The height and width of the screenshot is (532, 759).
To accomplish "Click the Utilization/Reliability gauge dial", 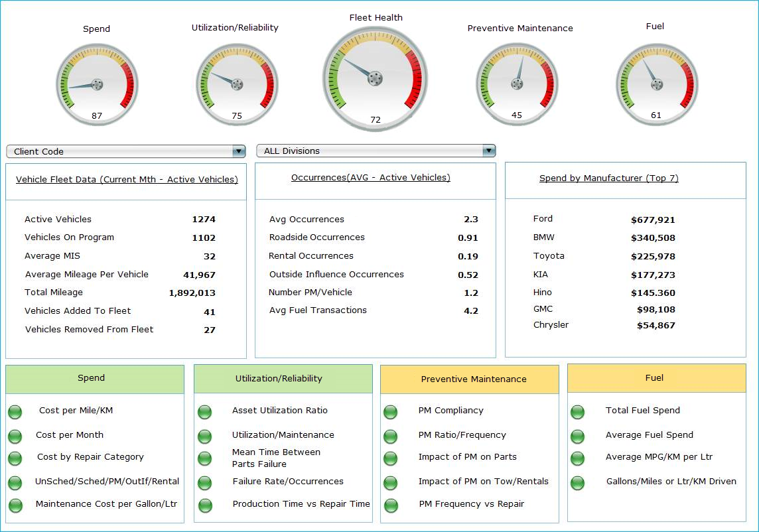I will [x=237, y=85].
